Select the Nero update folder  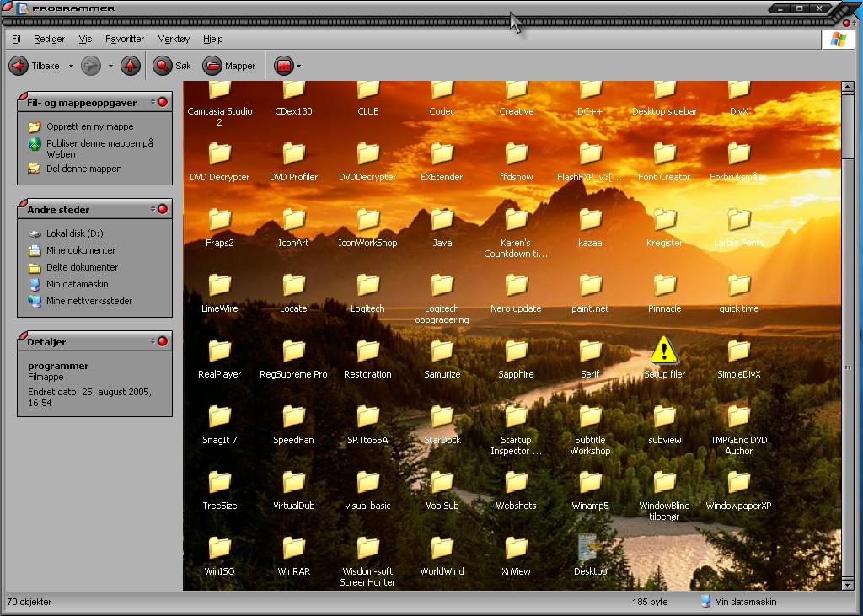(516, 285)
